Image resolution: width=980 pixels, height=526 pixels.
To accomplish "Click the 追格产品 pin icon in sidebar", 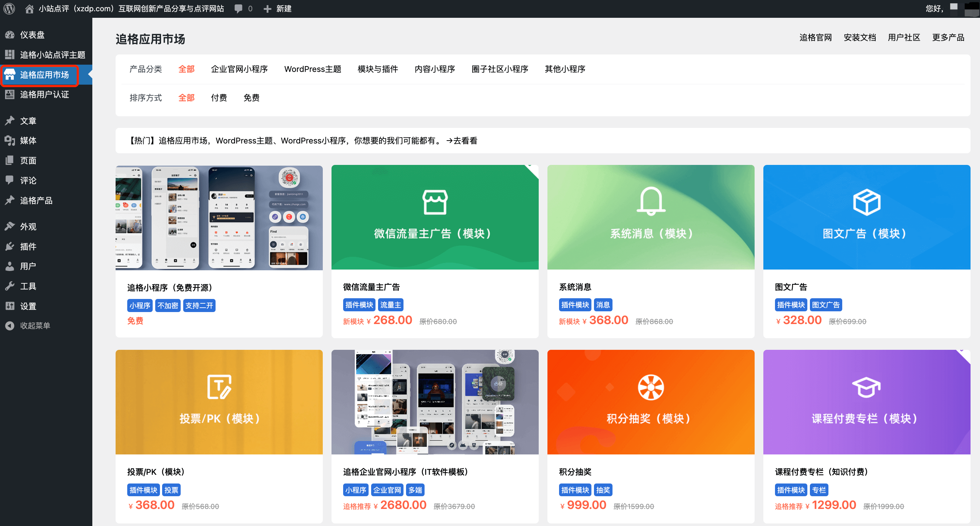I will (x=10, y=200).
